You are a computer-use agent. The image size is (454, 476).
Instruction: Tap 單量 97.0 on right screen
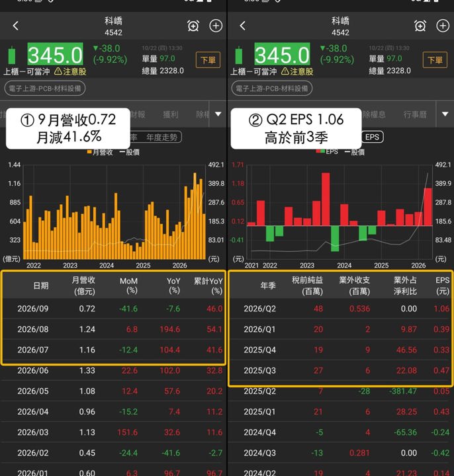pyautogui.click(x=385, y=59)
